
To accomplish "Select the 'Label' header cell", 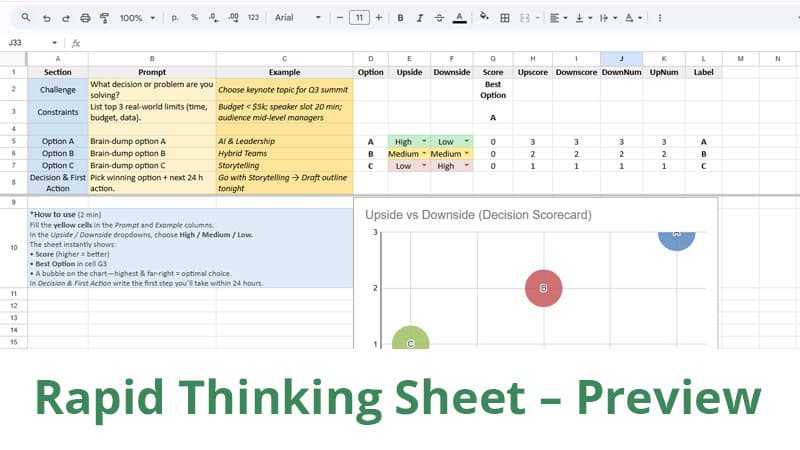I will pos(703,72).
